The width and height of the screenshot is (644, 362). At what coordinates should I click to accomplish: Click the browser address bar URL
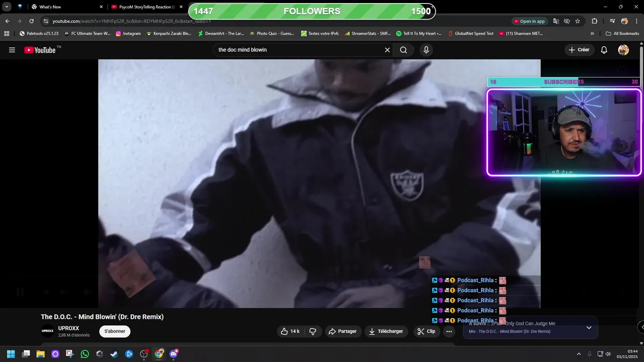pyautogui.click(x=131, y=21)
